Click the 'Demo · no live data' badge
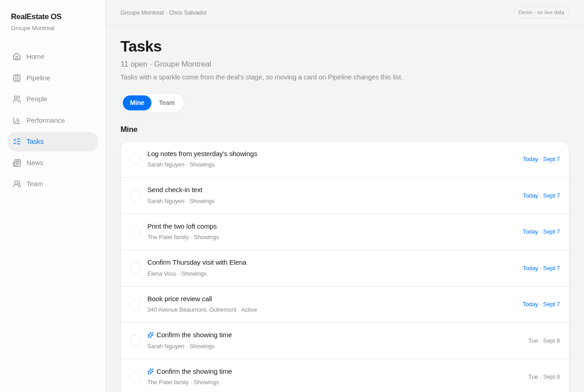584x392 pixels. pyautogui.click(x=541, y=12)
